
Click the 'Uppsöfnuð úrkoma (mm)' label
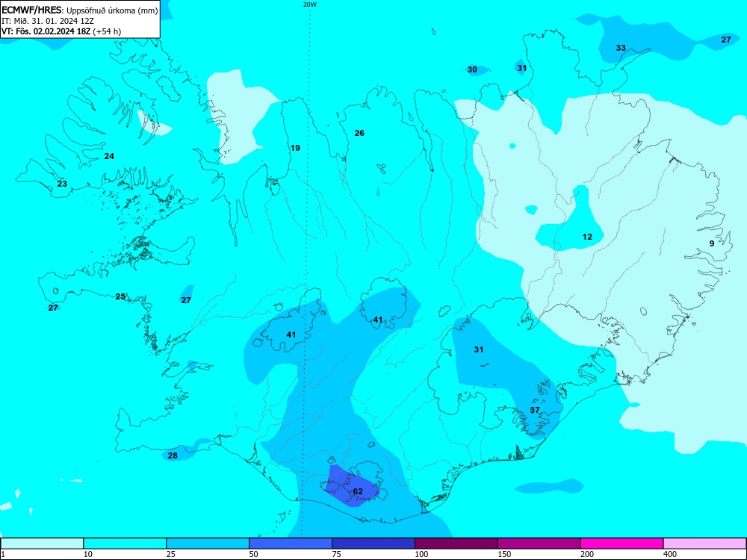point(112,10)
